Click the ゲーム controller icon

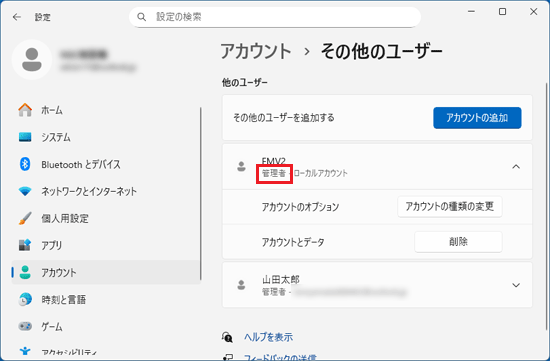point(25,326)
